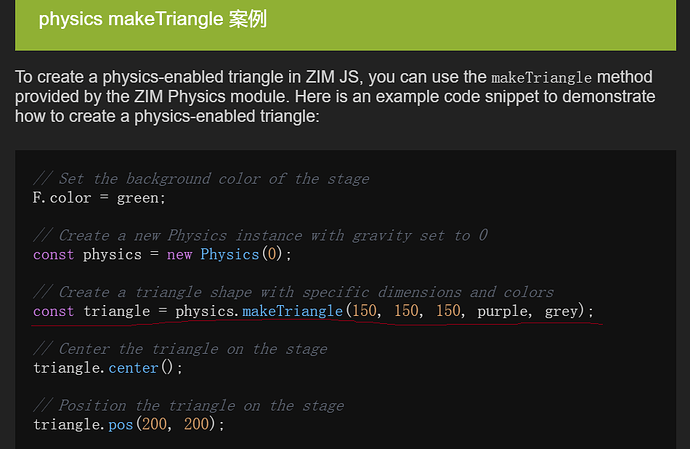Select the first 200 value in pos call

tap(154, 424)
